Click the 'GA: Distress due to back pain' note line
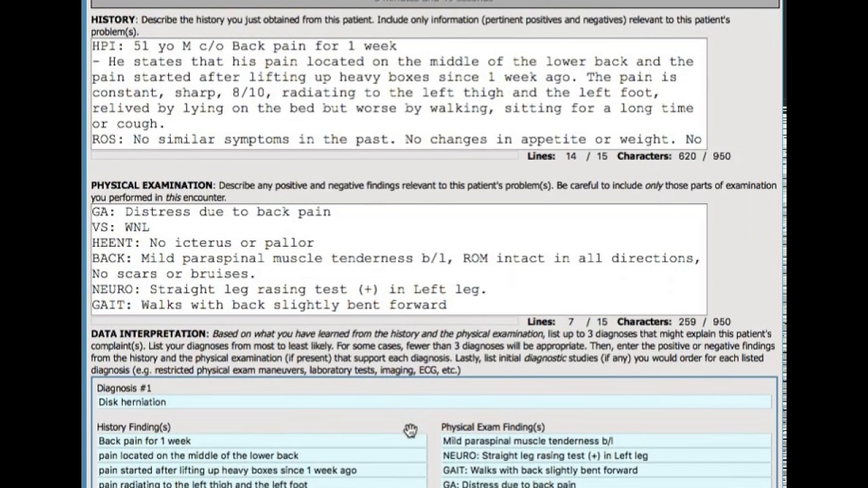 pos(212,211)
